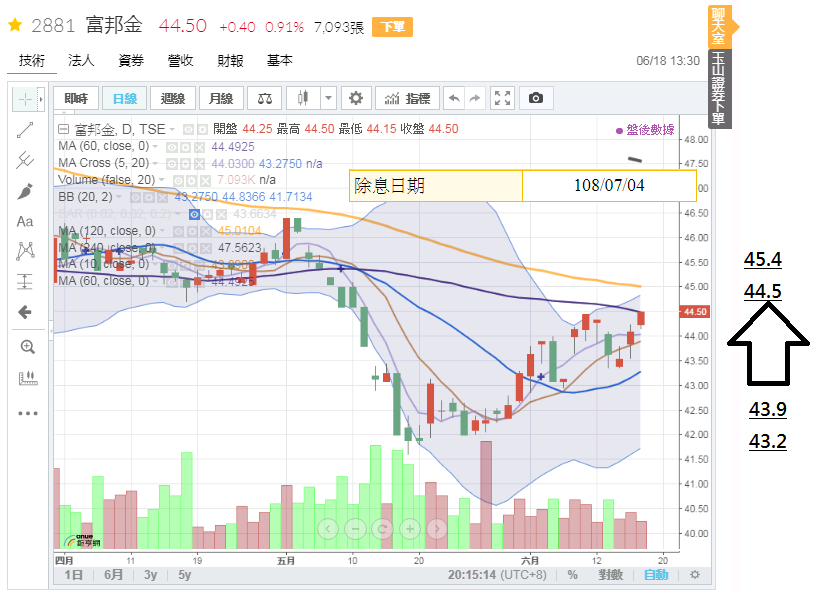
Task: Click the chart reset view button
Action: [383, 529]
